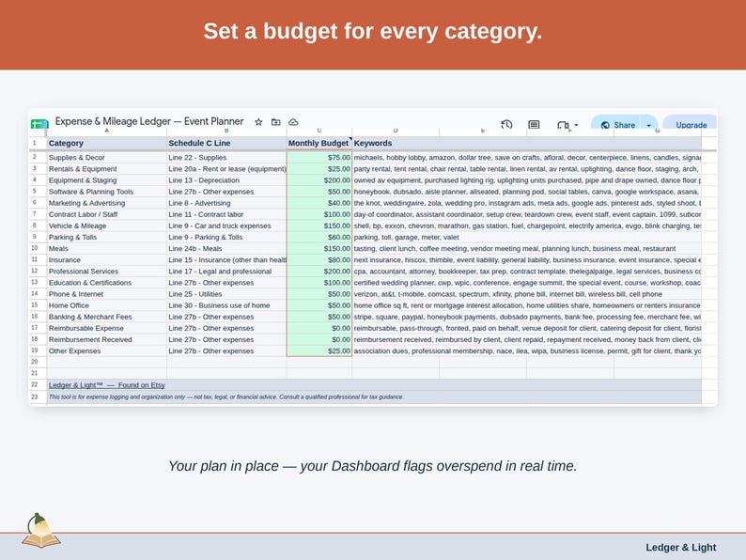Image resolution: width=746 pixels, height=560 pixels.
Task: Select the $60.00 Parking & Tolls budget
Action: [319, 237]
